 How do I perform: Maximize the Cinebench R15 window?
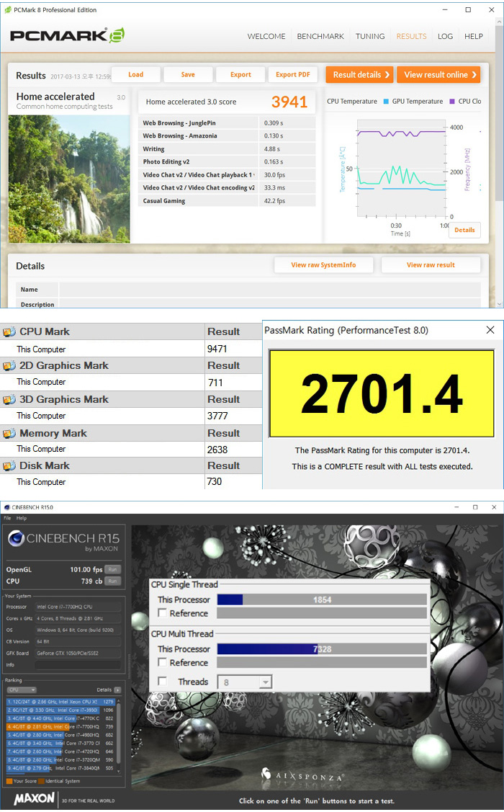475,507
